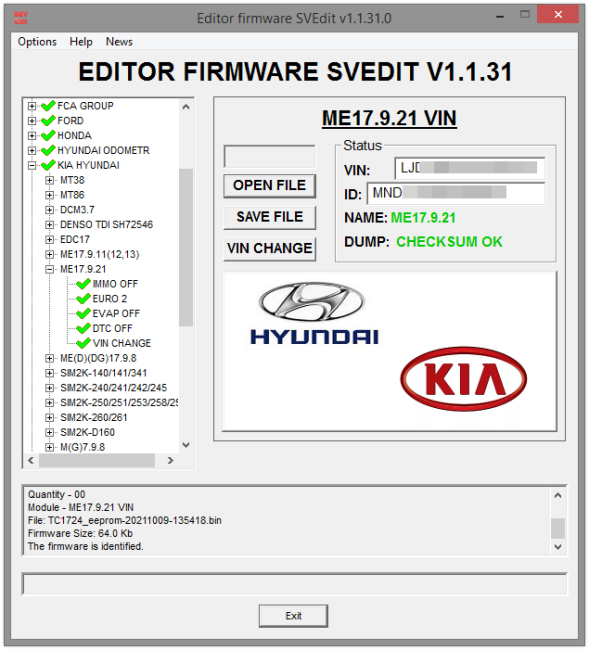Click the tree horizontal scroll-right arrow
589x650 pixels.
tap(170, 460)
